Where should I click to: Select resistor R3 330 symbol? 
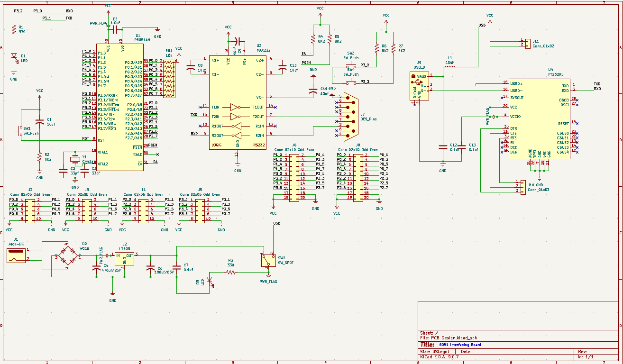point(230,272)
